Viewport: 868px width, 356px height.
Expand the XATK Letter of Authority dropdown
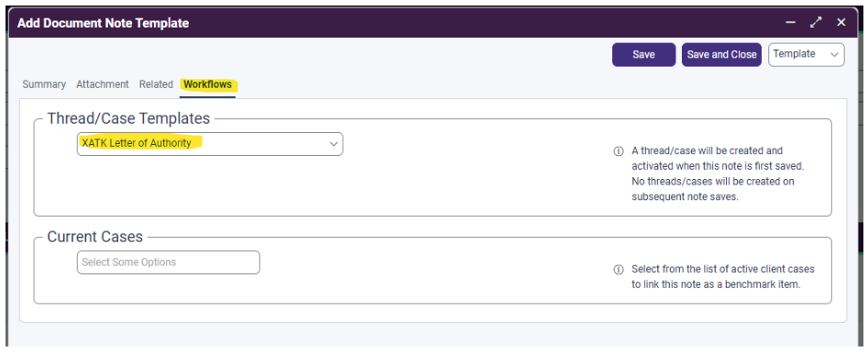coord(210,144)
